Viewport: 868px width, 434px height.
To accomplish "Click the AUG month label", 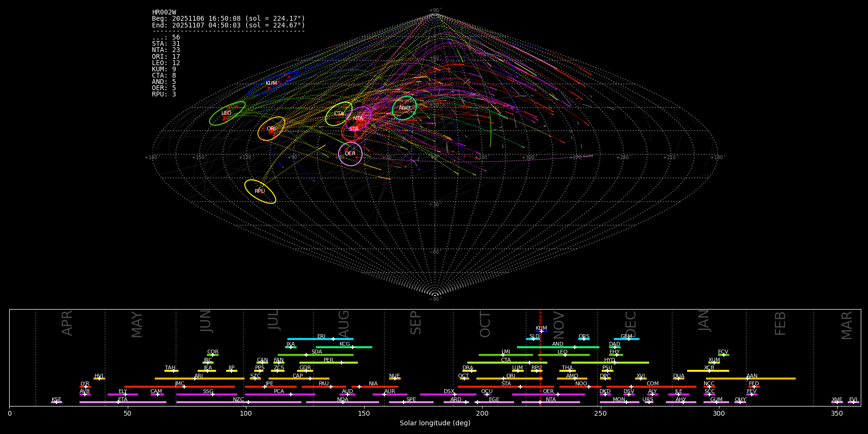I will click(x=344, y=324).
